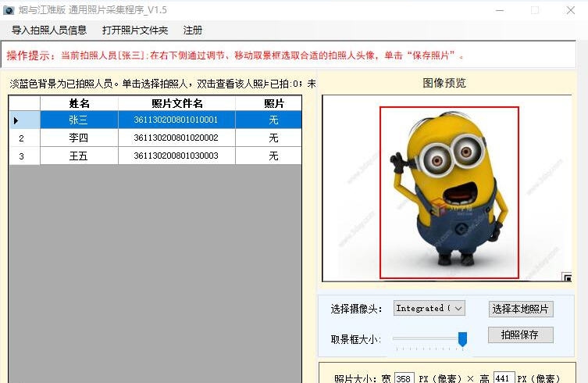588x383 pixels.
Task: Select the 李四 name cell
Action: coord(79,138)
